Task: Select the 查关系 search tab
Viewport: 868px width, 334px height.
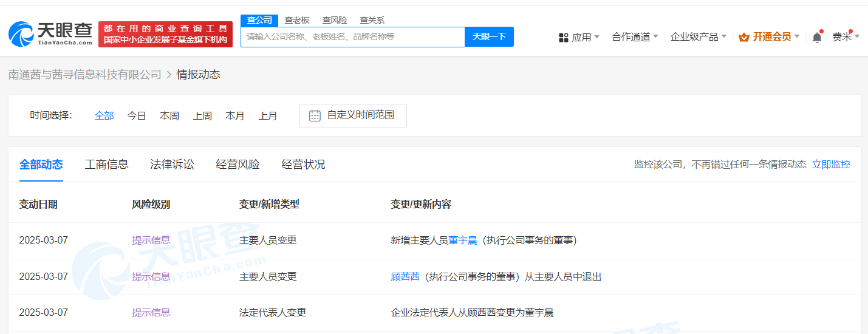Action: tap(372, 20)
